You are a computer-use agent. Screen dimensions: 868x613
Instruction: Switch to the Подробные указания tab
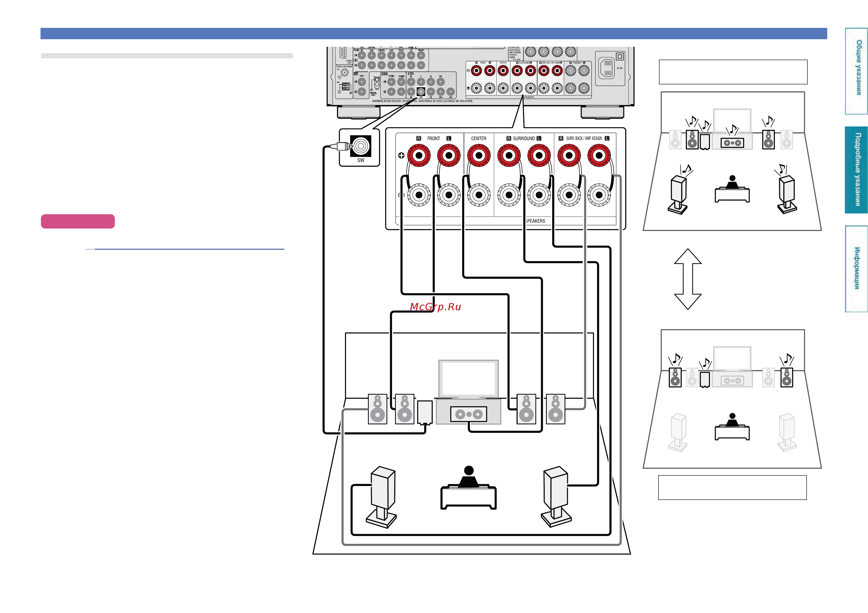857,170
